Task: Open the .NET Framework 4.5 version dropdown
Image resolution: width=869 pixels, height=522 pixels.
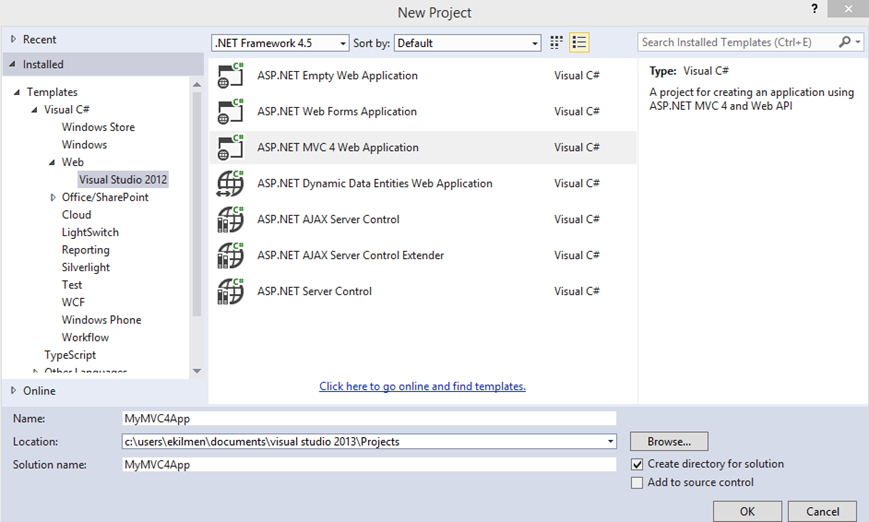Action: (x=280, y=43)
